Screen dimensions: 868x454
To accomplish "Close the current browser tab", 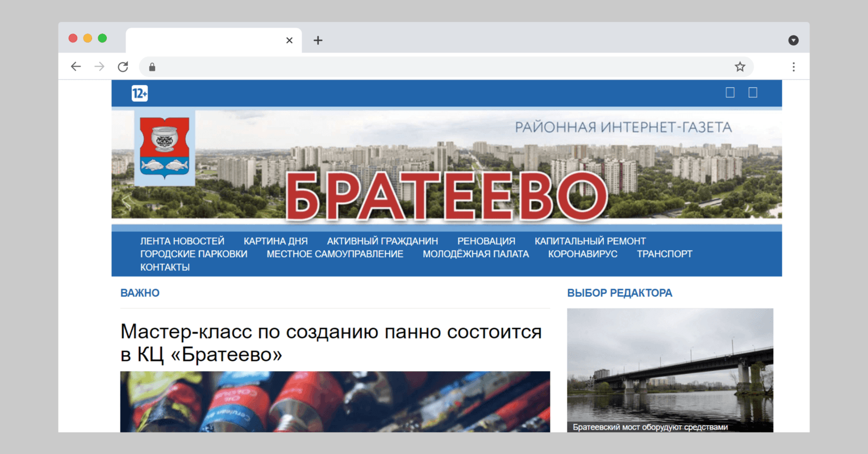I will pos(289,40).
